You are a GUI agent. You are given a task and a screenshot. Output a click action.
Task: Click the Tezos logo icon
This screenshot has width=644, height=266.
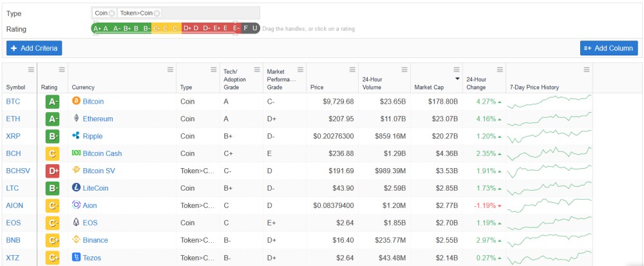point(76,258)
